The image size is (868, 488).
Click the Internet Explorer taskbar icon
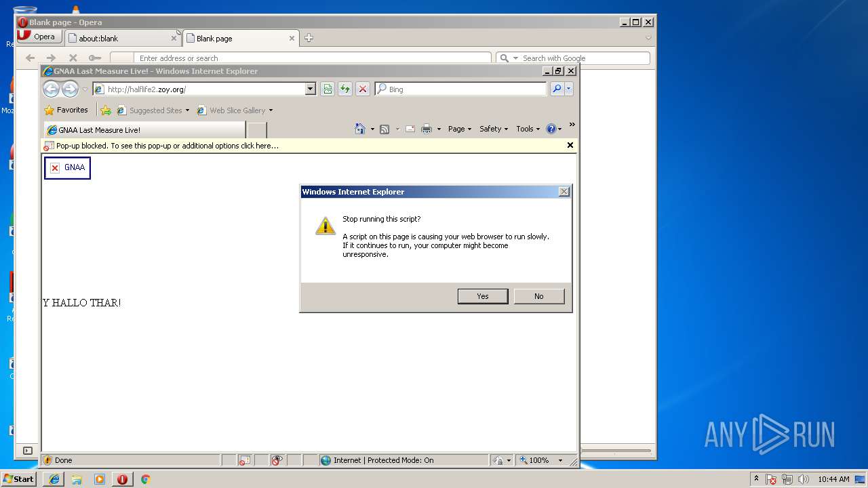[x=54, y=479]
